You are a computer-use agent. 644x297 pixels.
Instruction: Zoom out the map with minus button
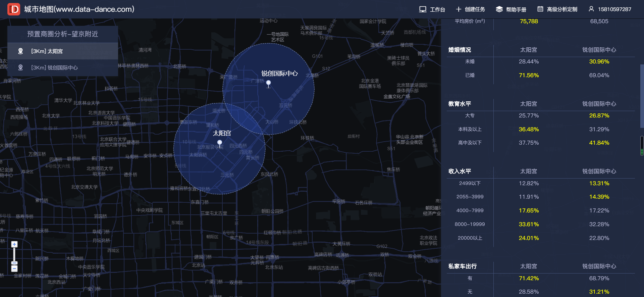click(x=14, y=268)
